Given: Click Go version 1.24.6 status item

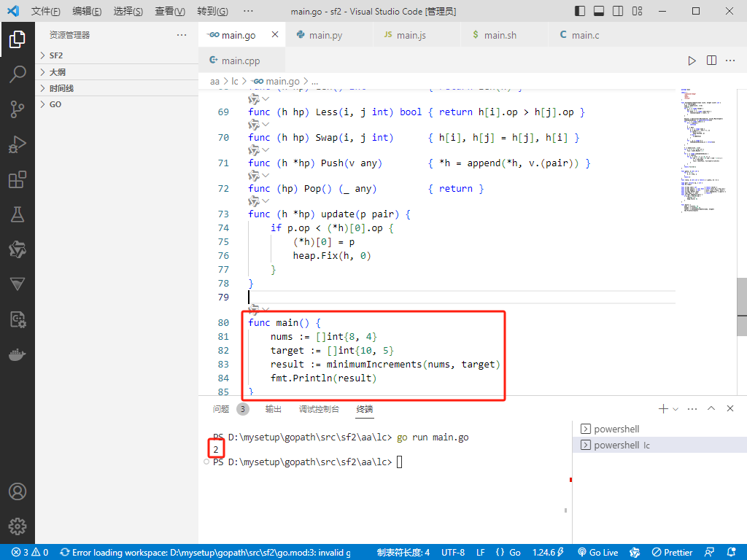Looking at the screenshot, I should (x=548, y=553).
